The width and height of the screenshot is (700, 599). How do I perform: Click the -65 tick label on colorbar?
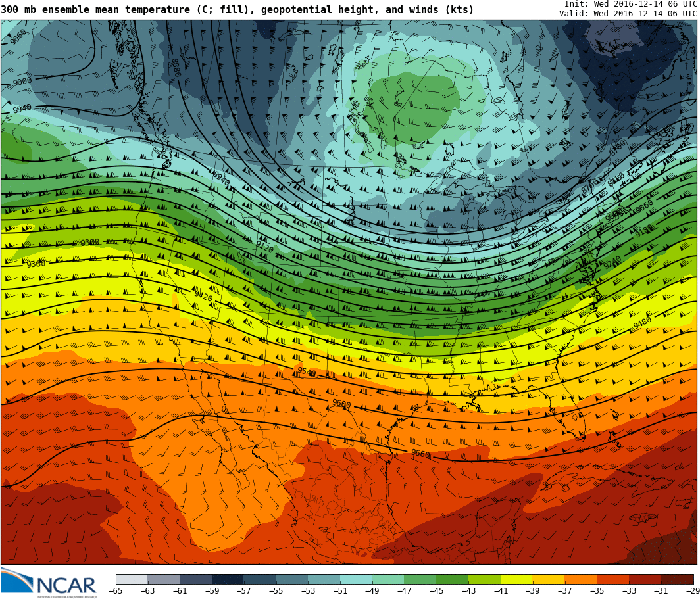pyautogui.click(x=116, y=591)
